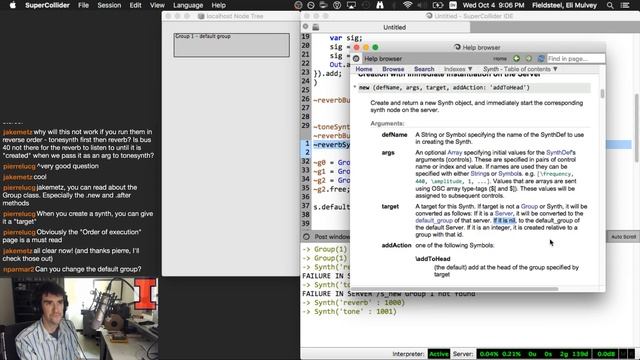Image resolution: width=640 pixels, height=360 pixels.
Task: Click Synth('tone' : 1001) post line
Action: (350, 311)
